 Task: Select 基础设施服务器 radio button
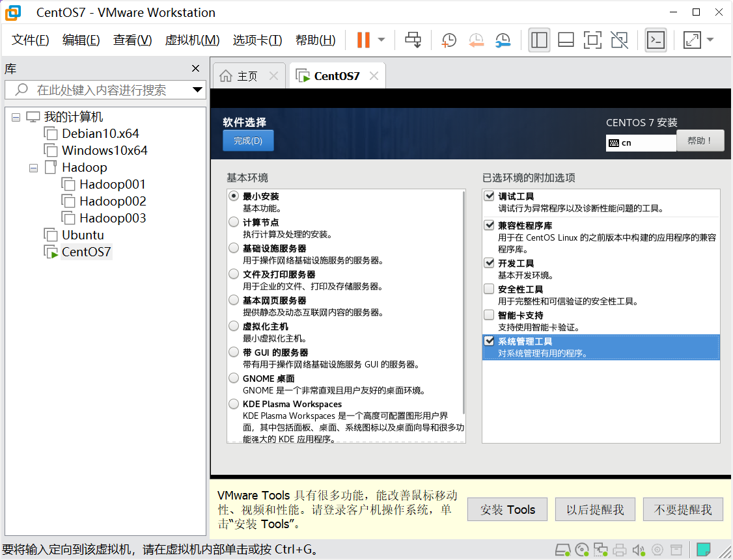[x=234, y=248]
